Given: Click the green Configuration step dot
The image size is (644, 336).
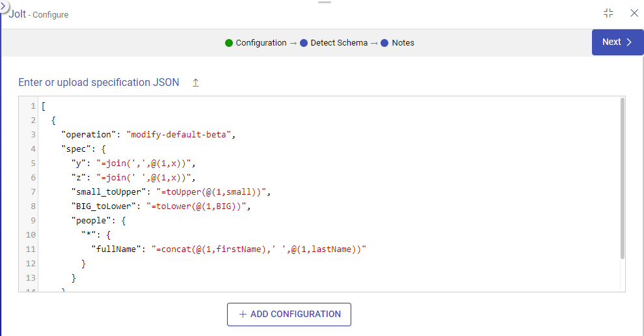Looking at the screenshot, I should click(229, 43).
